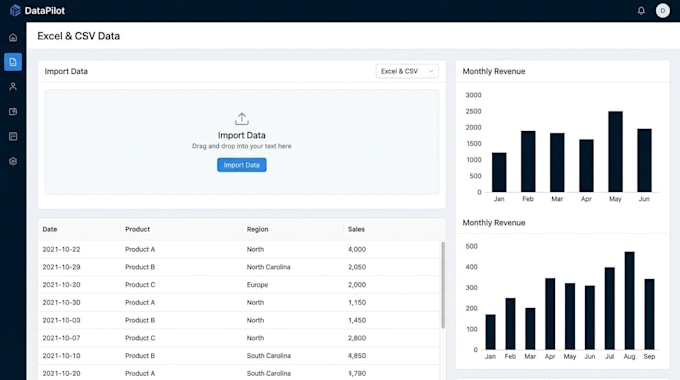Image resolution: width=680 pixels, height=380 pixels.
Task: Click Drag and drop hint text
Action: point(242,146)
